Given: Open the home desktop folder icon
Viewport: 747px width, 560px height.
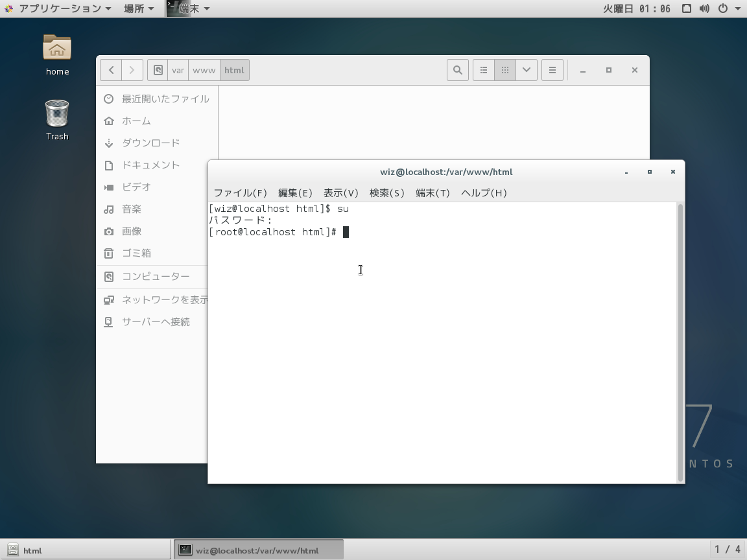Looking at the screenshot, I should point(57,54).
